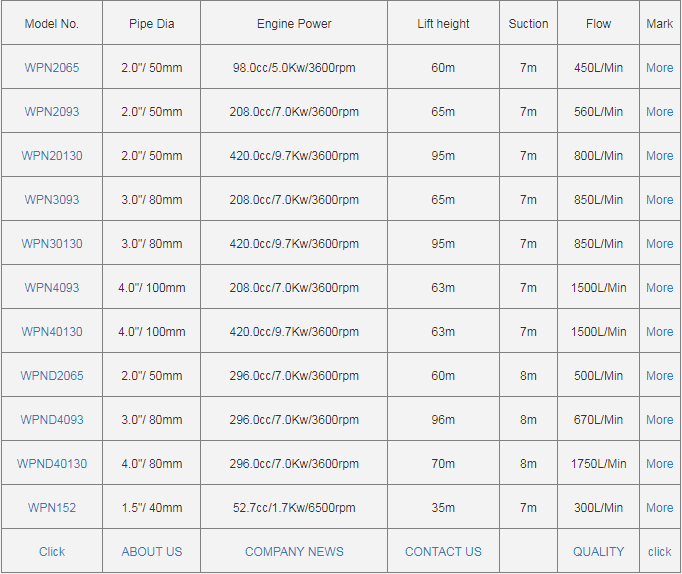The width and height of the screenshot is (682, 574).
Task: Click More for the 560L/Min pump
Action: 659,112
